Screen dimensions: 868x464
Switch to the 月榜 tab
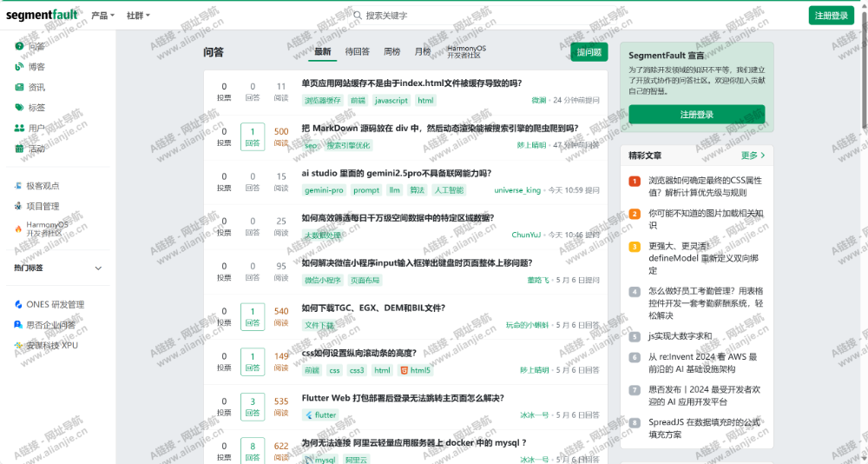[423, 51]
